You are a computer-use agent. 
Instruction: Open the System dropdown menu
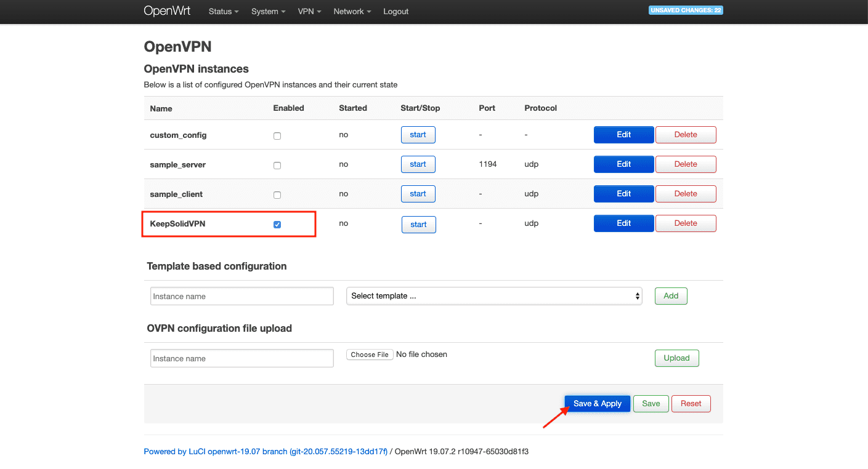tap(268, 12)
